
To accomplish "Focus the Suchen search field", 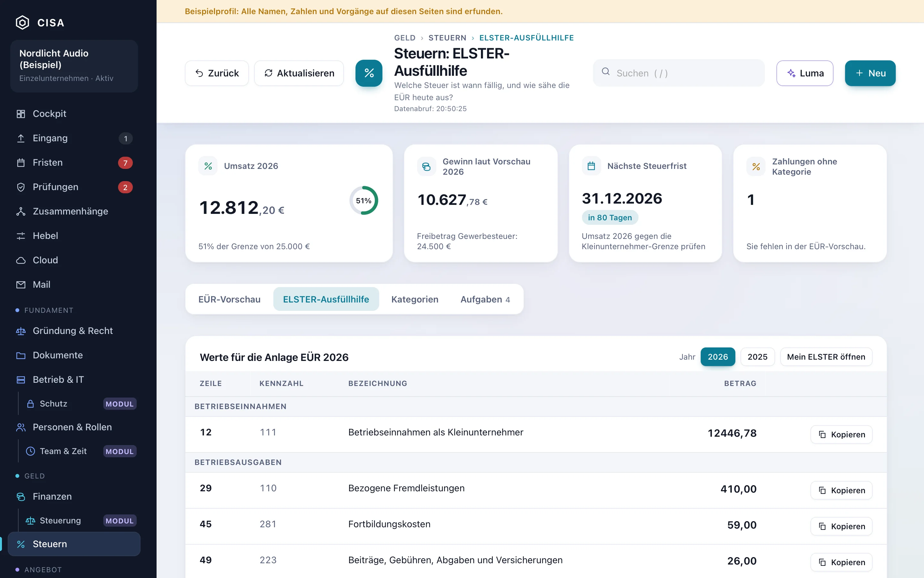I will click(679, 73).
